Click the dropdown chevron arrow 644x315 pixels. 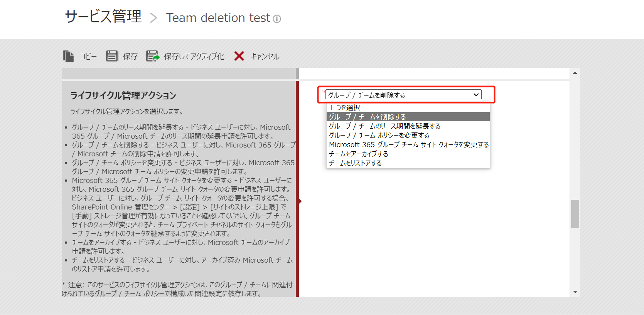click(476, 95)
